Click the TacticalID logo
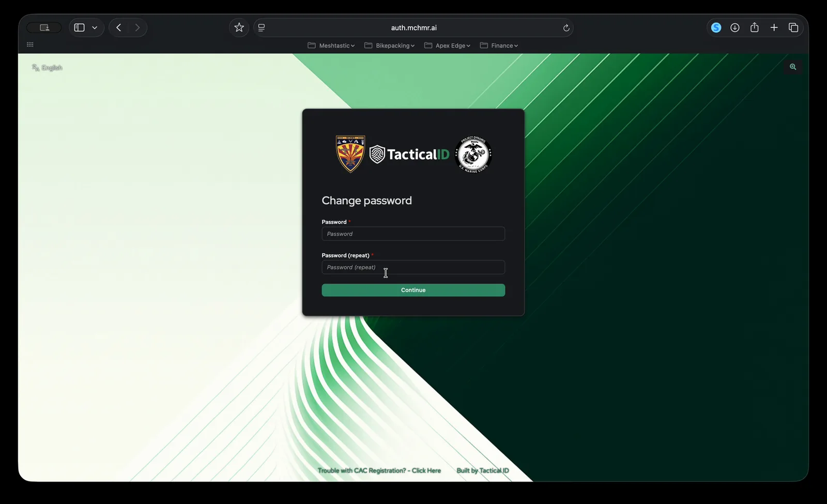The image size is (827, 504). [409, 154]
